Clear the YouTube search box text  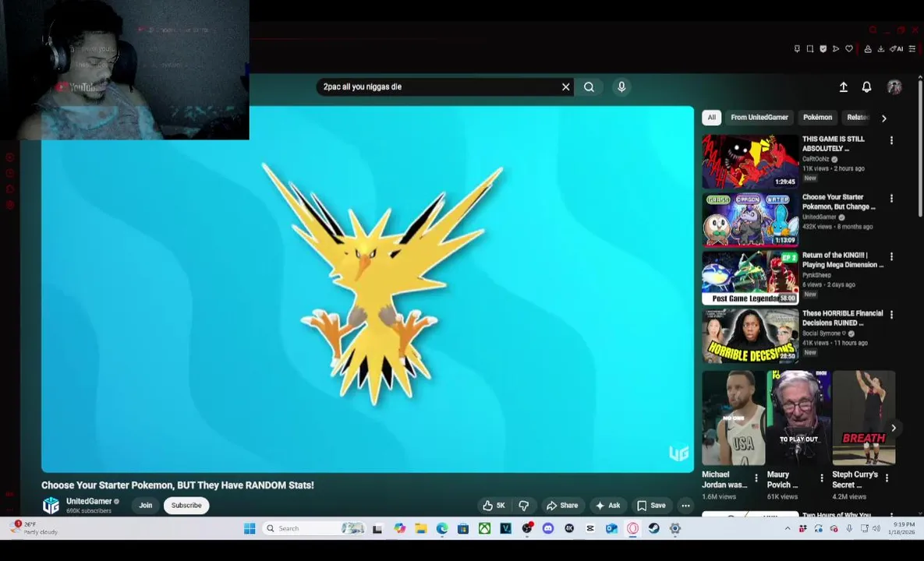coord(566,87)
